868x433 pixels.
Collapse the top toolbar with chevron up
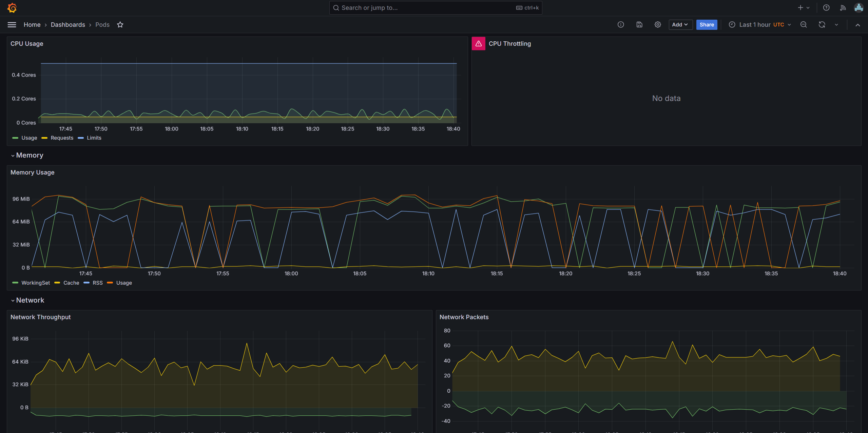pos(858,25)
